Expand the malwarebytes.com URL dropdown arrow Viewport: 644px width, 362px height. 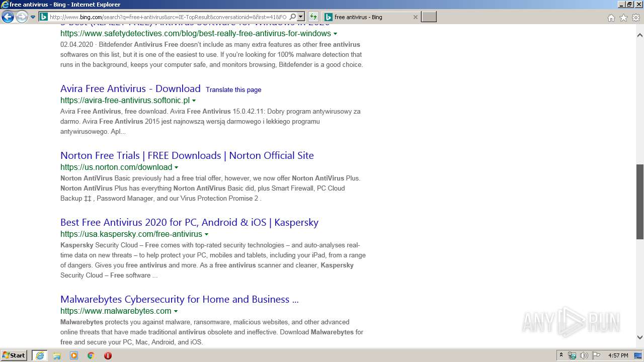click(x=176, y=311)
